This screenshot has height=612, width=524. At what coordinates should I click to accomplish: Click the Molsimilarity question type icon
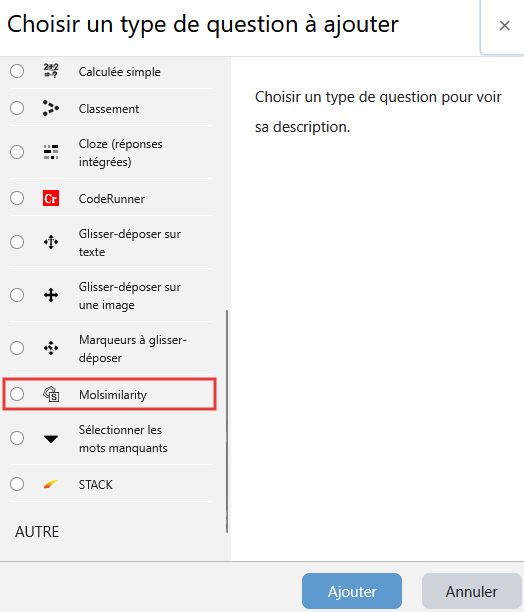[51, 394]
